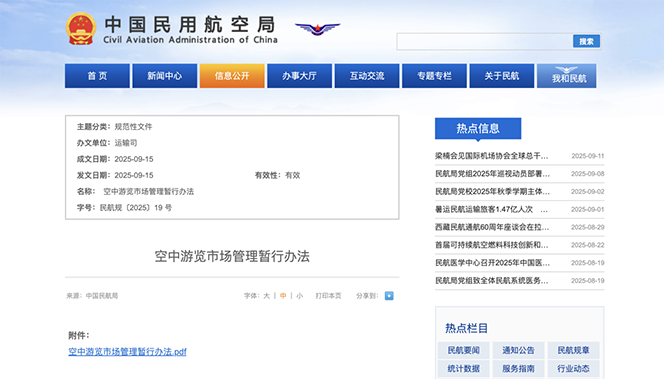Click the source text 来源：中国民航局

pos(92,296)
